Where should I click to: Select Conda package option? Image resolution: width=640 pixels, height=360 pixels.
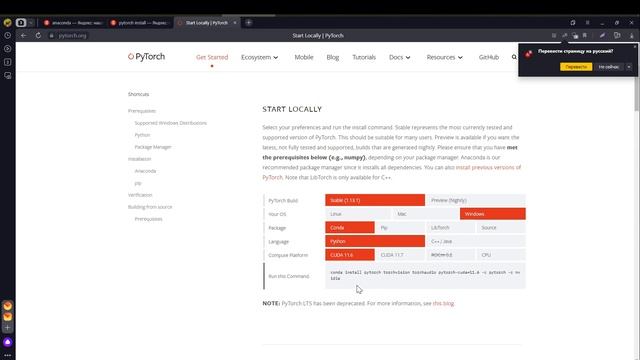pyautogui.click(x=350, y=227)
